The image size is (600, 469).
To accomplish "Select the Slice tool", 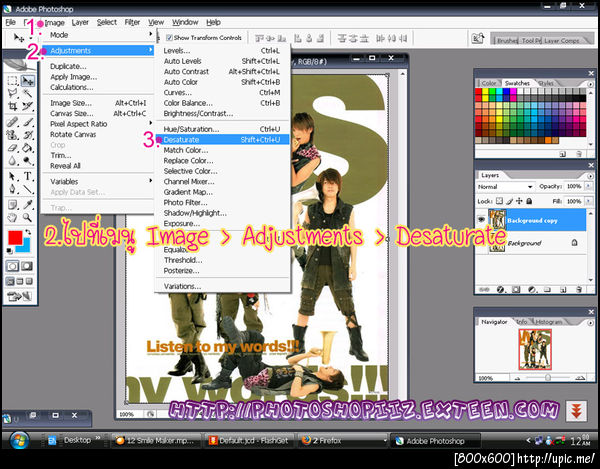I will [28, 106].
